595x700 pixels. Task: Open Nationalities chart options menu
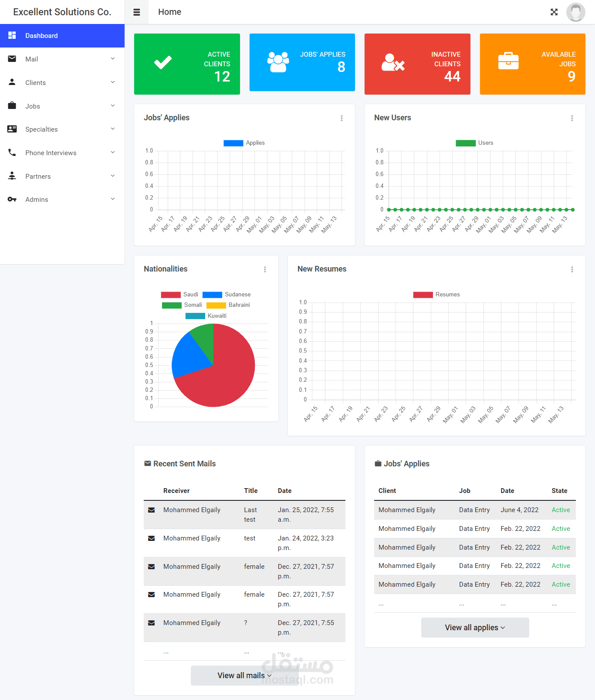coord(265,269)
